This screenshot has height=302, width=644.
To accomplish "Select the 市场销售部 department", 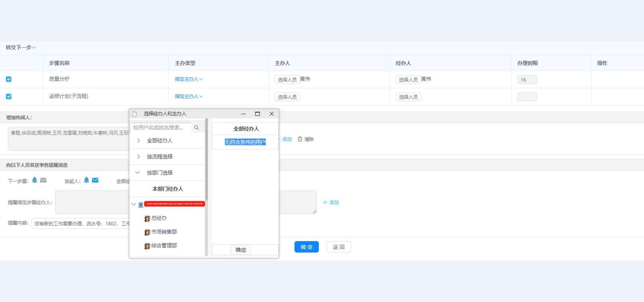I will point(164,232).
